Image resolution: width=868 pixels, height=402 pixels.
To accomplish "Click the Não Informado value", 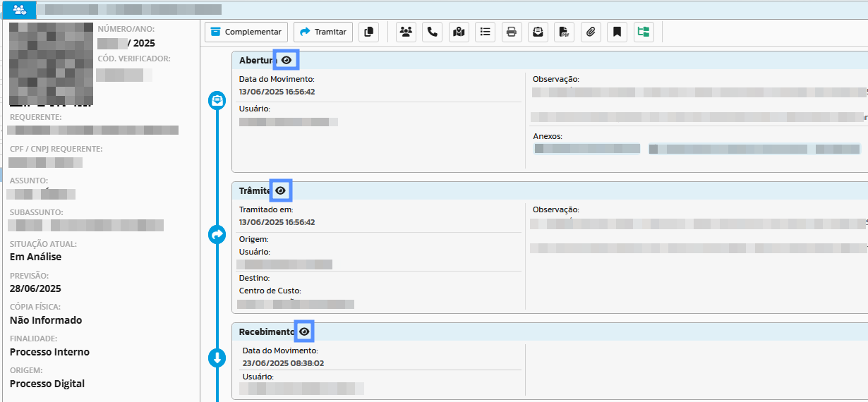I will (46, 320).
